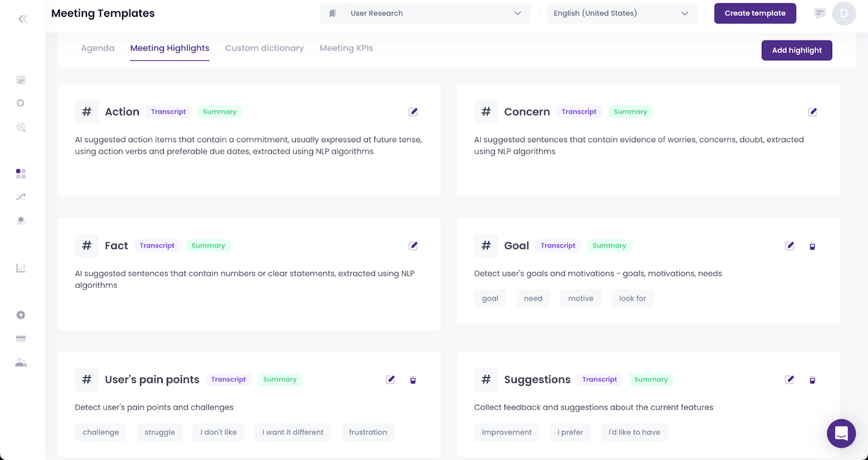Open settings gear in sidebar
The height and width of the screenshot is (460, 868).
(x=21, y=315)
